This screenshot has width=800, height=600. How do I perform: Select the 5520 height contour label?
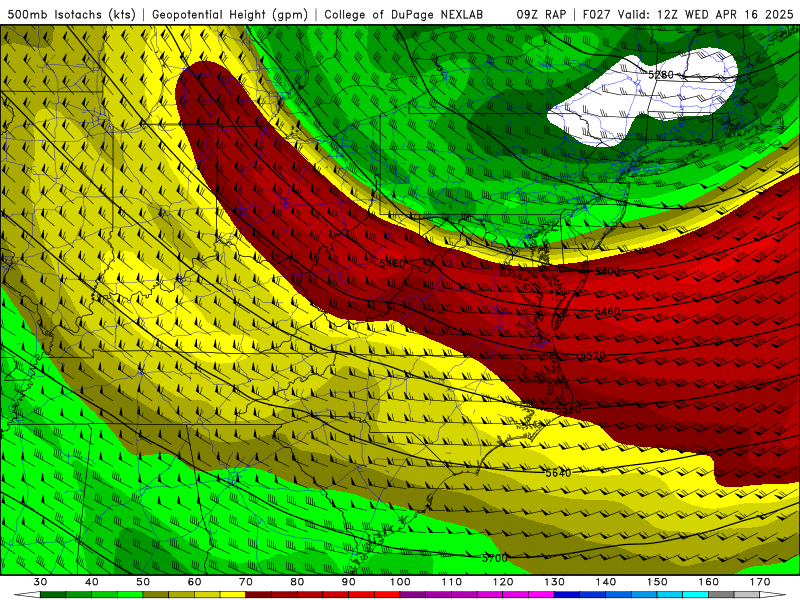[x=592, y=355]
